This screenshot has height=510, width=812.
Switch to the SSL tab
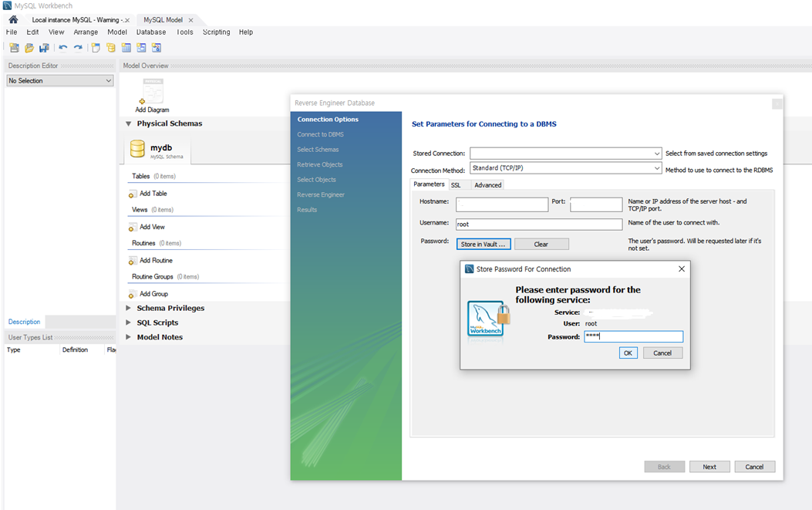[456, 185]
